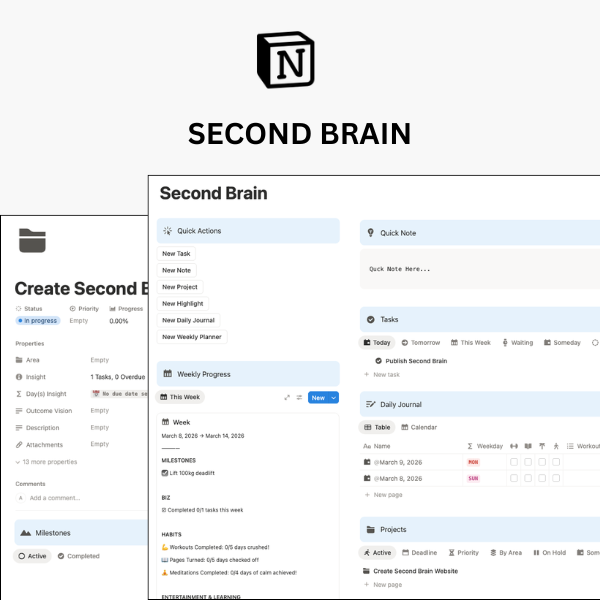600x600 pixels.
Task: Click the sum icon beside Weekday column
Action: tap(470, 446)
